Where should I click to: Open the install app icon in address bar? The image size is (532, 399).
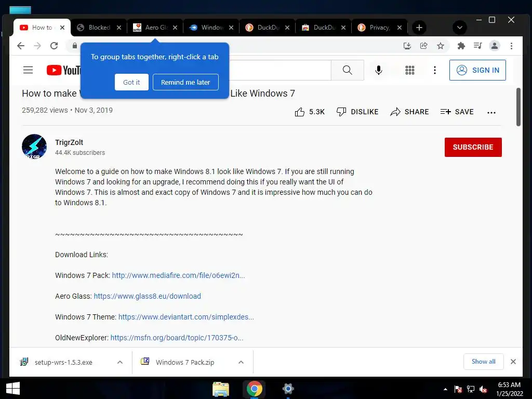(x=407, y=46)
